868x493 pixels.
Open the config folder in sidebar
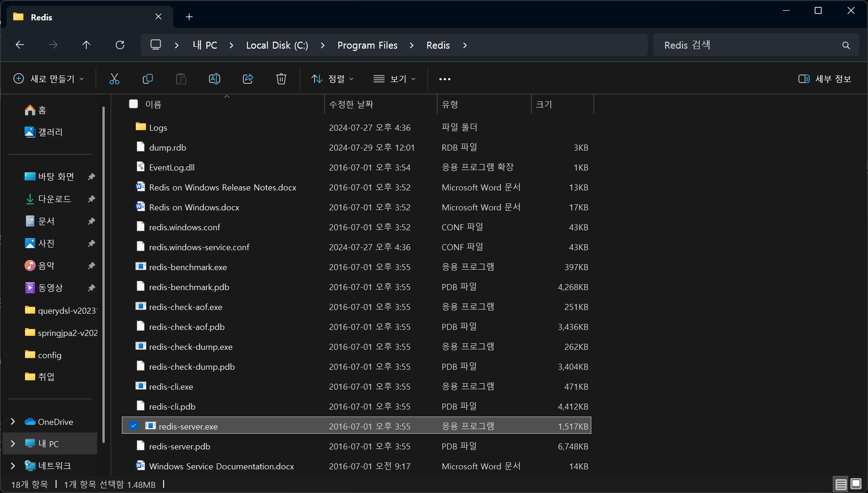point(43,354)
